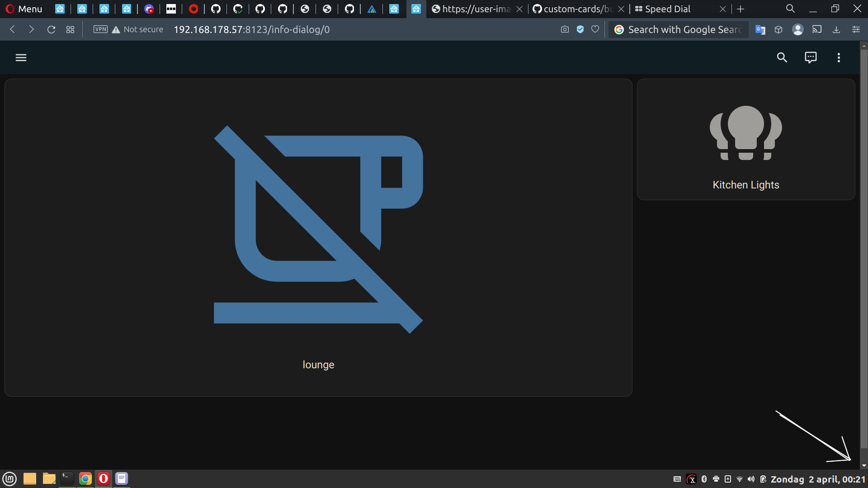868x488 pixels.
Task: Launch the terminal from the taskbar
Action: (x=67, y=479)
